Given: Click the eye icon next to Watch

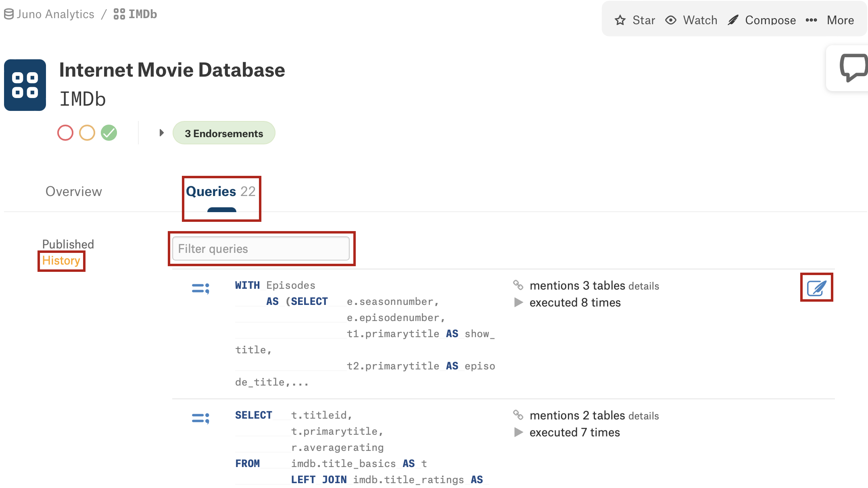Looking at the screenshot, I should pos(671,20).
